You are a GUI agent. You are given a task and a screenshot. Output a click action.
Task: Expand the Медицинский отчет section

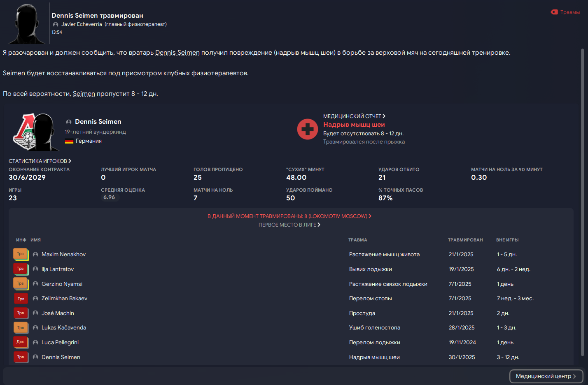tap(354, 116)
